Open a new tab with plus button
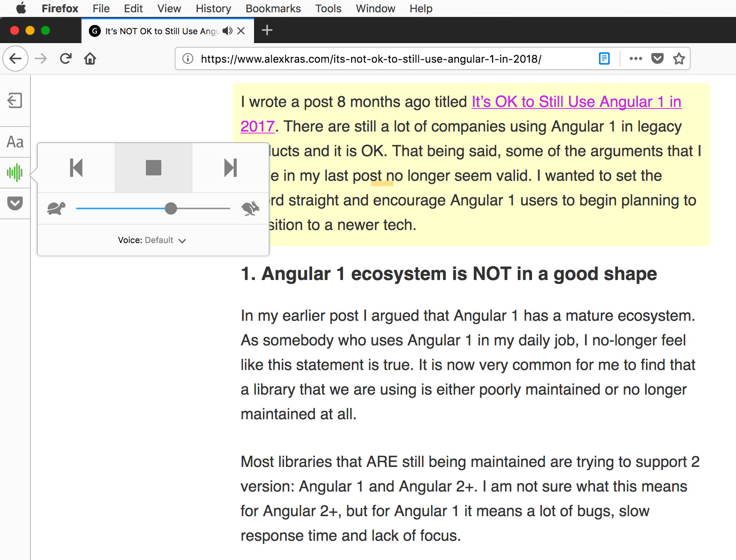 (267, 30)
